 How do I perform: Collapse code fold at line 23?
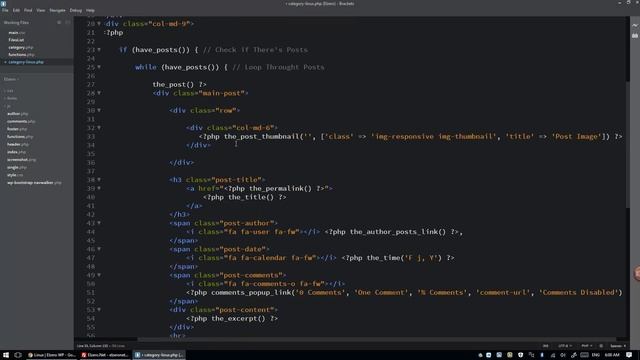99,50
